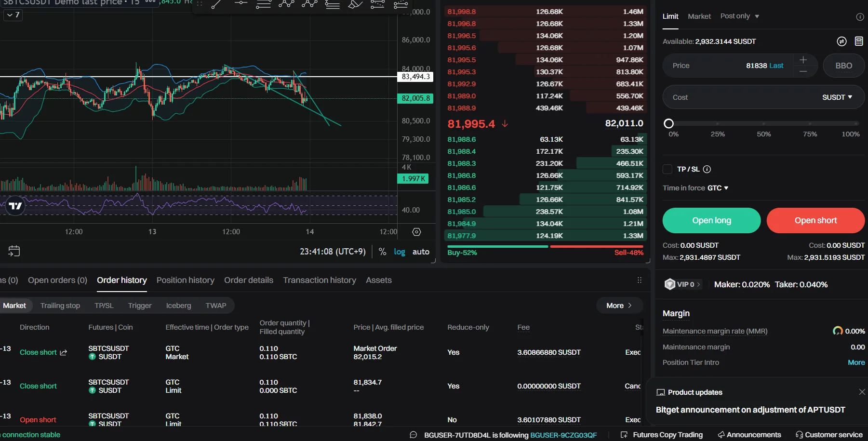Set position size slider to 50%
868x441 pixels.
point(764,123)
